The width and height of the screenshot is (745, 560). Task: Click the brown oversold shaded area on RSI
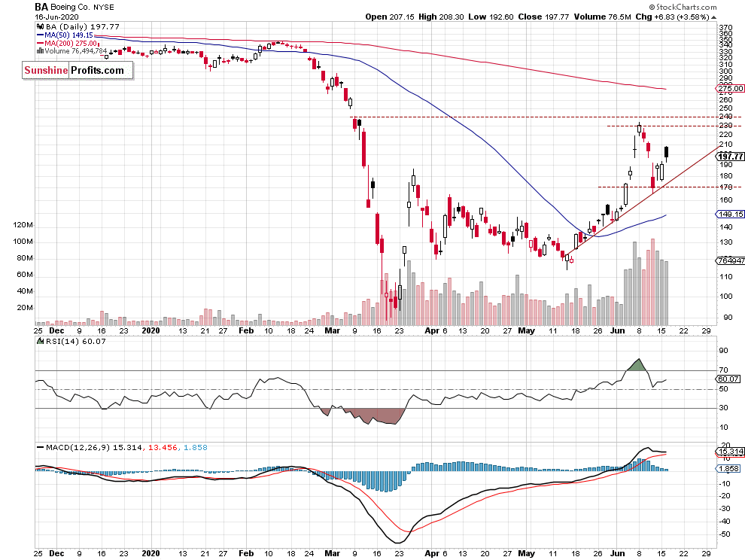(380, 415)
